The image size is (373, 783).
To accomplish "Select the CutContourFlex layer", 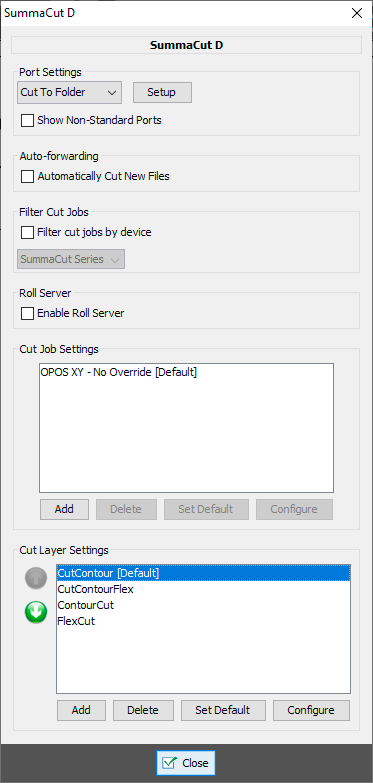I will point(203,589).
